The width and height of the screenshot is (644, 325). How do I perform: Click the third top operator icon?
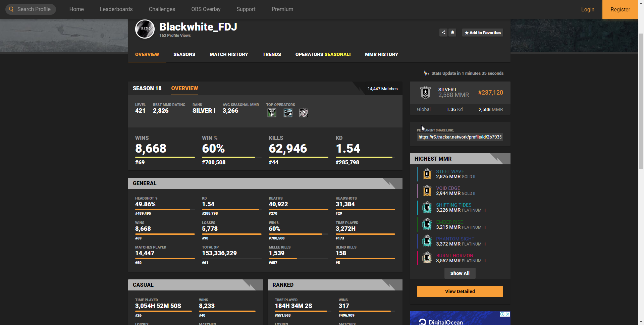pyautogui.click(x=304, y=113)
